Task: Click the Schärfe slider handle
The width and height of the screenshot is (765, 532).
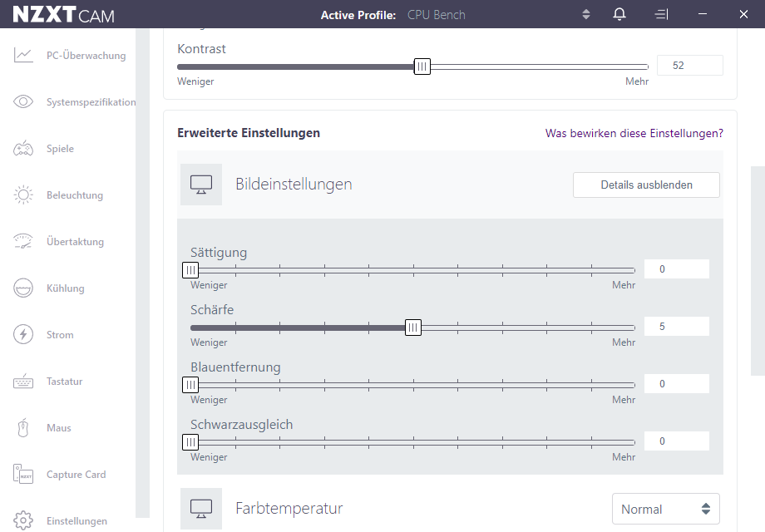Action: (x=412, y=328)
